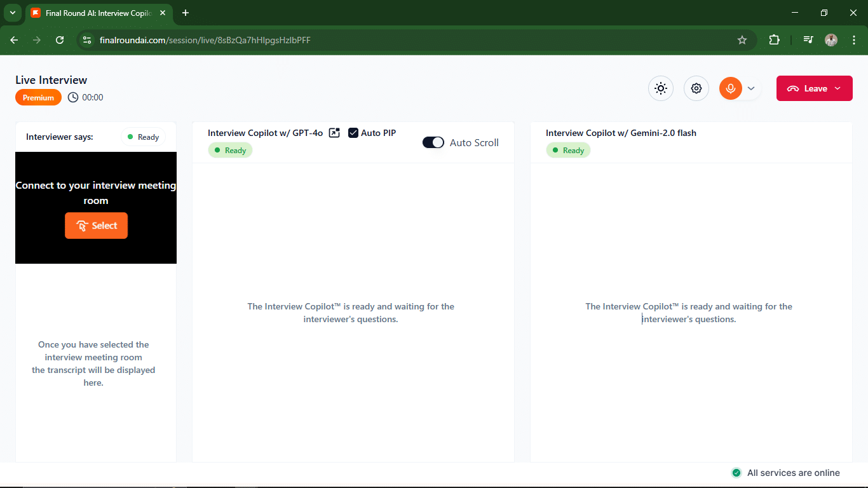868x488 pixels.
Task: Click the GPT-4o copilot waiting message
Action: 351,313
